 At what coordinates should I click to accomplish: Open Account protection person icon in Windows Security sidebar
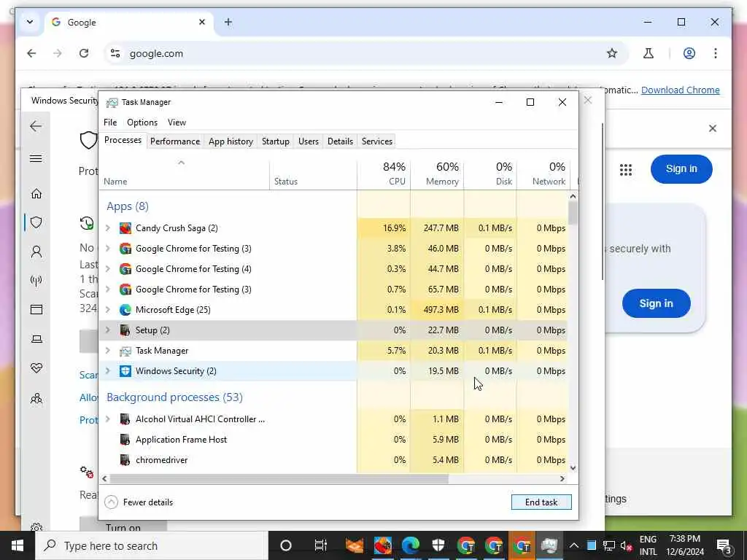click(x=36, y=252)
